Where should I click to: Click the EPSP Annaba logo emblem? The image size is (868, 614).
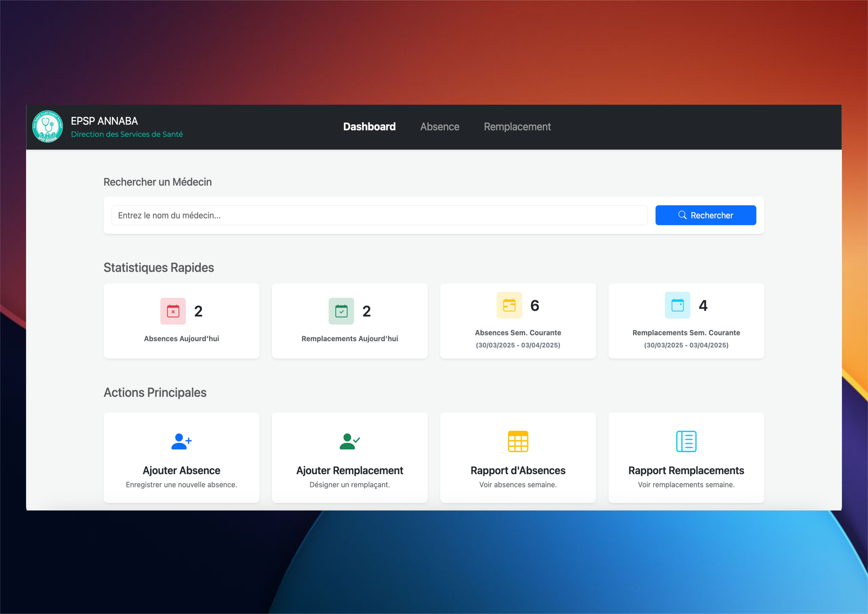click(48, 127)
